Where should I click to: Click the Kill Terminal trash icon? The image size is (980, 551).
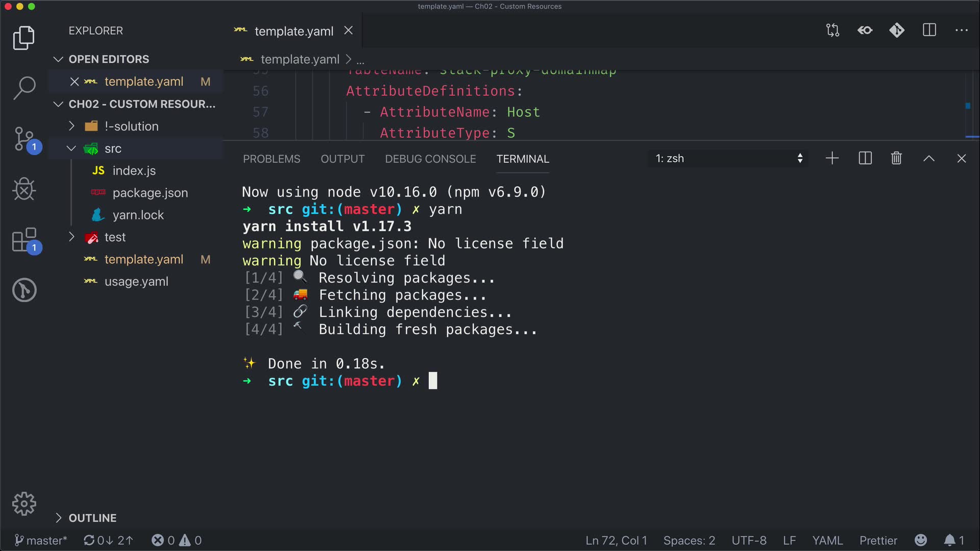[896, 159]
